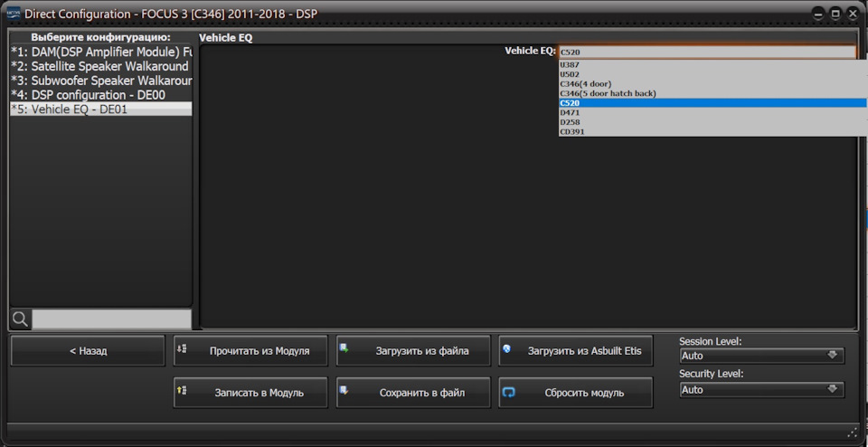Select Subwoofer Speaker Walkaround configuration
This screenshot has height=447, width=868.
(x=101, y=81)
